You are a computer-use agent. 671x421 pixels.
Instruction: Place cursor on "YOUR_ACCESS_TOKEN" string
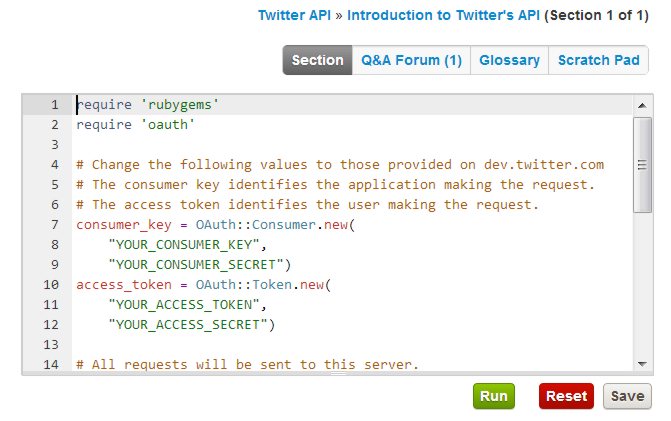(184, 305)
